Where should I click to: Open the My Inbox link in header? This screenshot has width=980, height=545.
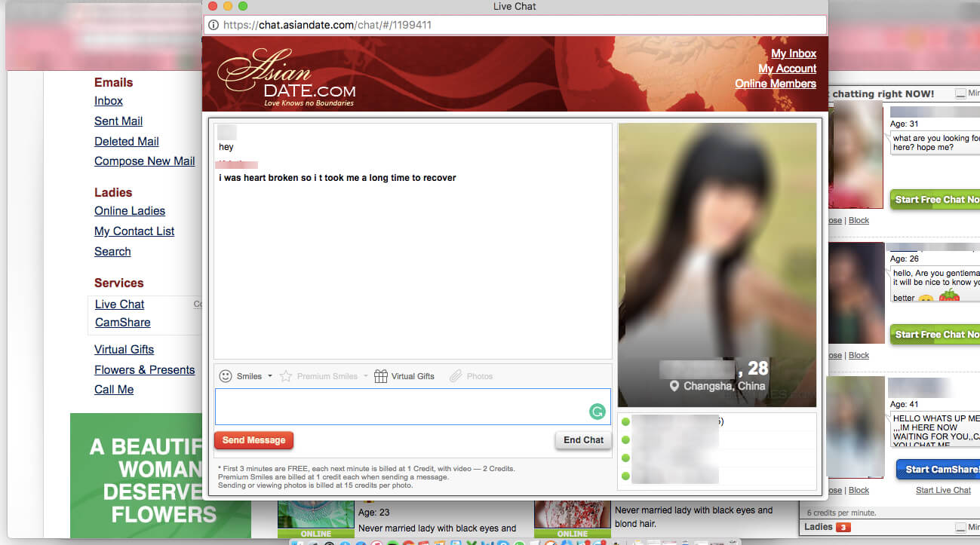[793, 54]
